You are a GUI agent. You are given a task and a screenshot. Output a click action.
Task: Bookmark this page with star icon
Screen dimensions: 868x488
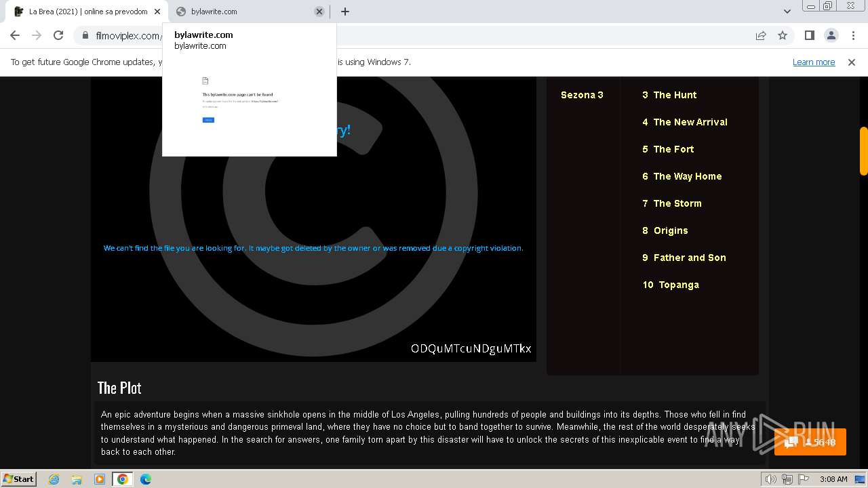click(783, 35)
